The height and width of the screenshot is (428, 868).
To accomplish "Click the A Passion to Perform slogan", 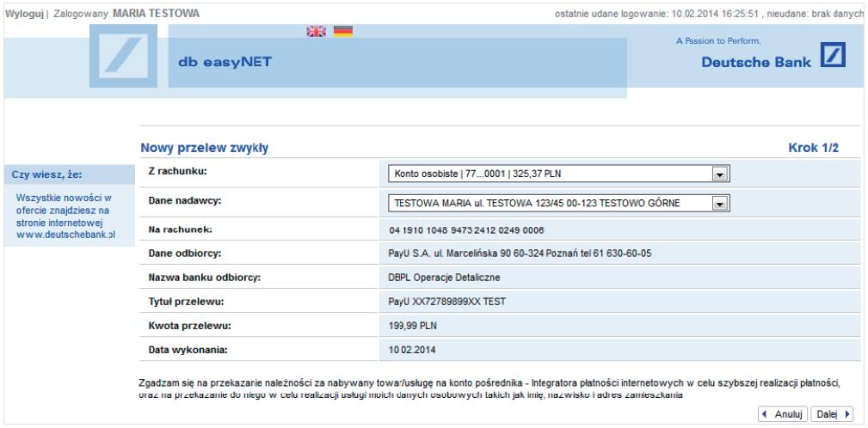I will (x=718, y=41).
